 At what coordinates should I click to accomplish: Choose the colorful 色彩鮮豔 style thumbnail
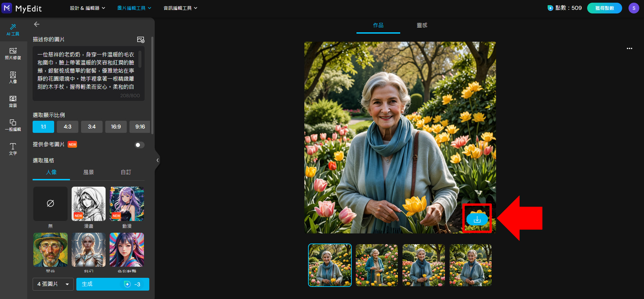coord(127,250)
